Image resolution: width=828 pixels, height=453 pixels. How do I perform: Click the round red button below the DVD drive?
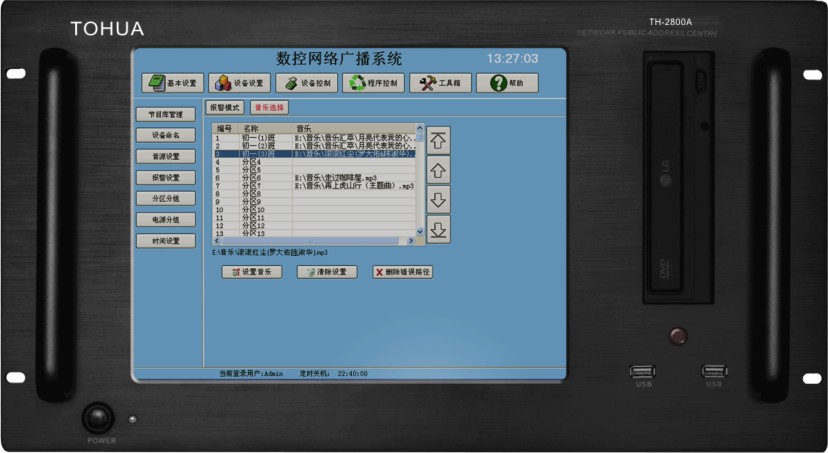[678, 336]
